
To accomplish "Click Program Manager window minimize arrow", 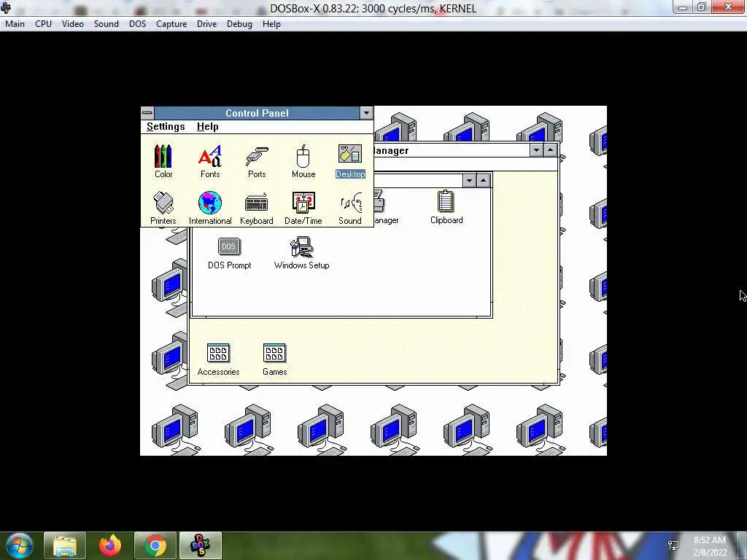I will pos(536,150).
